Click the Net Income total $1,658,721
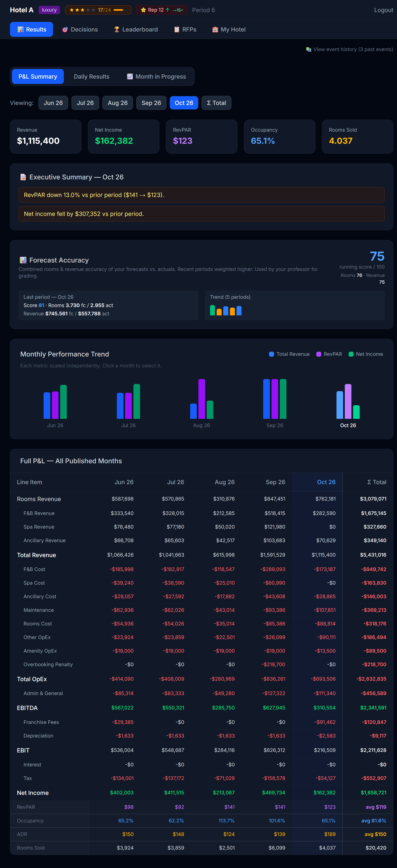Image resolution: width=397 pixels, height=868 pixels. coord(373,793)
